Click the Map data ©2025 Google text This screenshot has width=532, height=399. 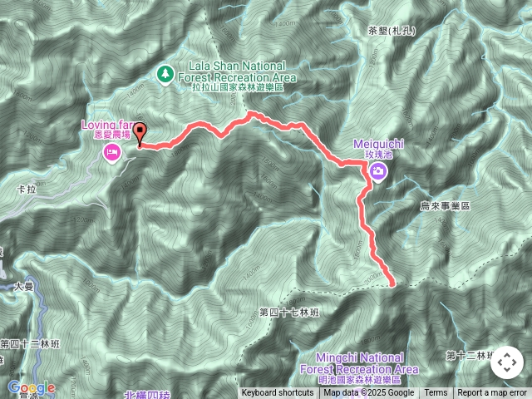click(x=368, y=393)
